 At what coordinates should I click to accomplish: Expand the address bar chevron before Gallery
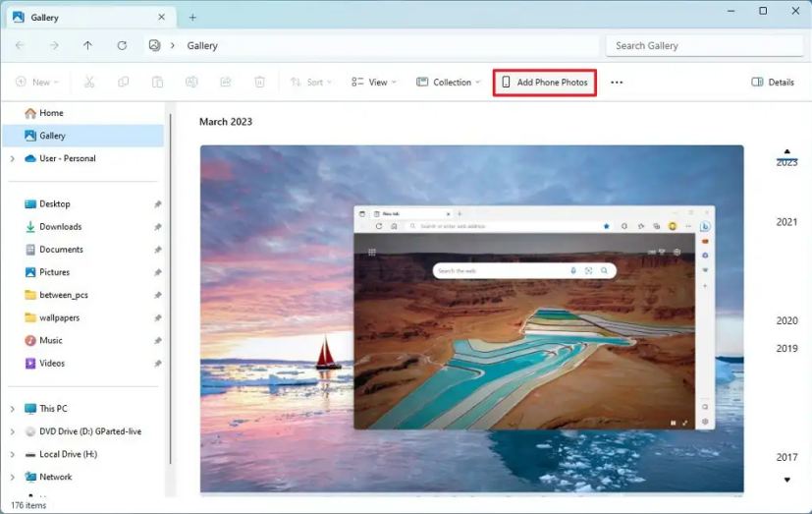(173, 45)
